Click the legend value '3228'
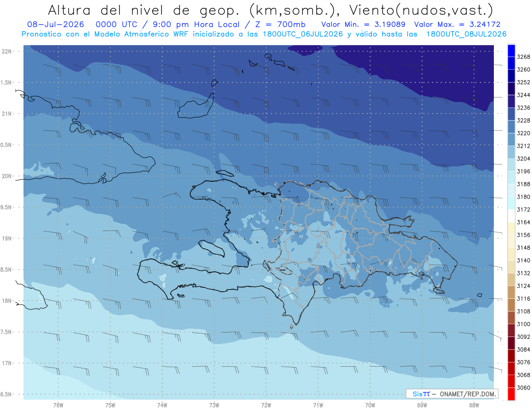Viewport: 532px width, 411px height. click(524, 121)
